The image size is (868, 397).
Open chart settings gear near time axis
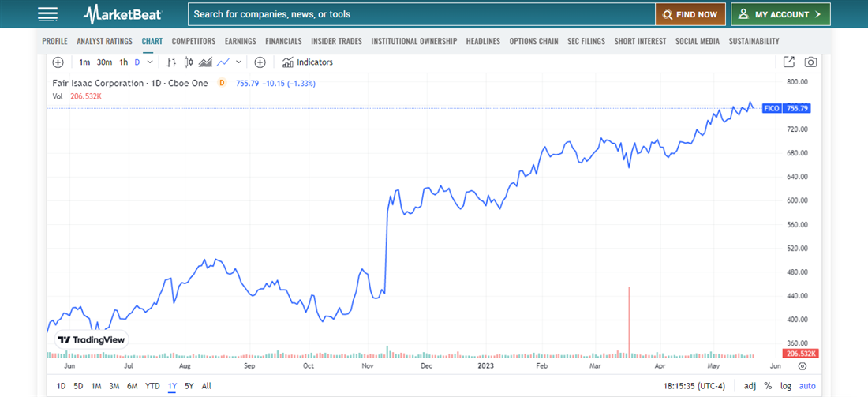pos(803,366)
